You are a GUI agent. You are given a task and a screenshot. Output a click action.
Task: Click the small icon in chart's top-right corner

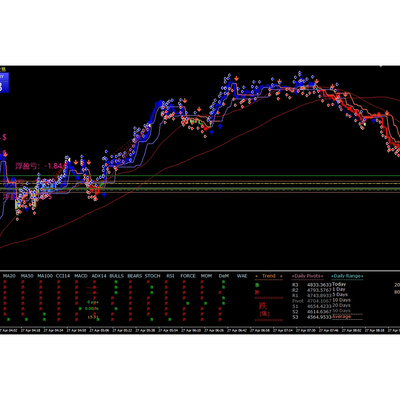[x=382, y=67]
